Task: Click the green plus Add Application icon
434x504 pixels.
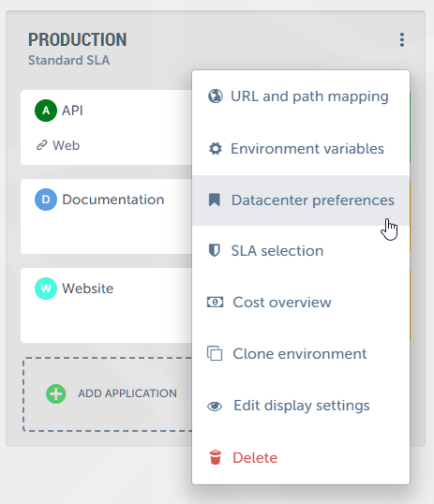Action: tap(56, 393)
